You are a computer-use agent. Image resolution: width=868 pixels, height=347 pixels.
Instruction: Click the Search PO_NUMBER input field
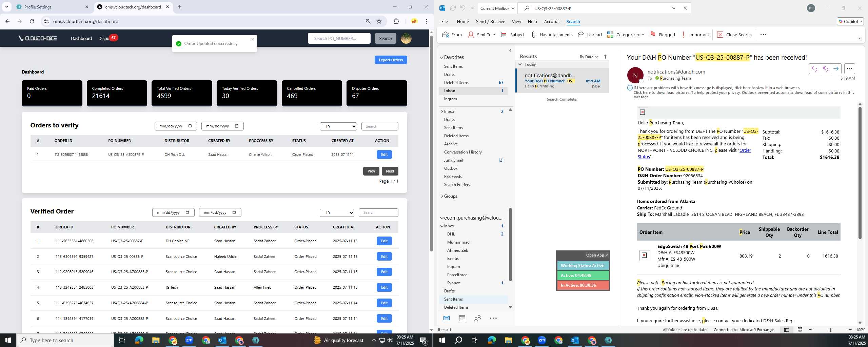(x=339, y=38)
